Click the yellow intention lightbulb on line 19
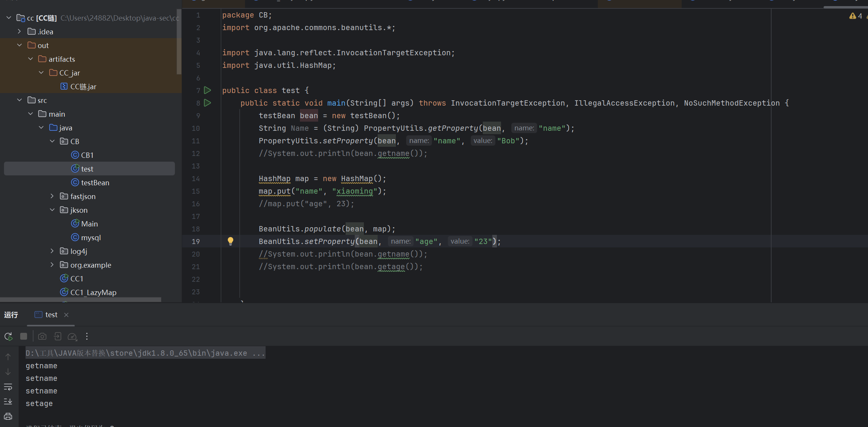 click(x=231, y=241)
